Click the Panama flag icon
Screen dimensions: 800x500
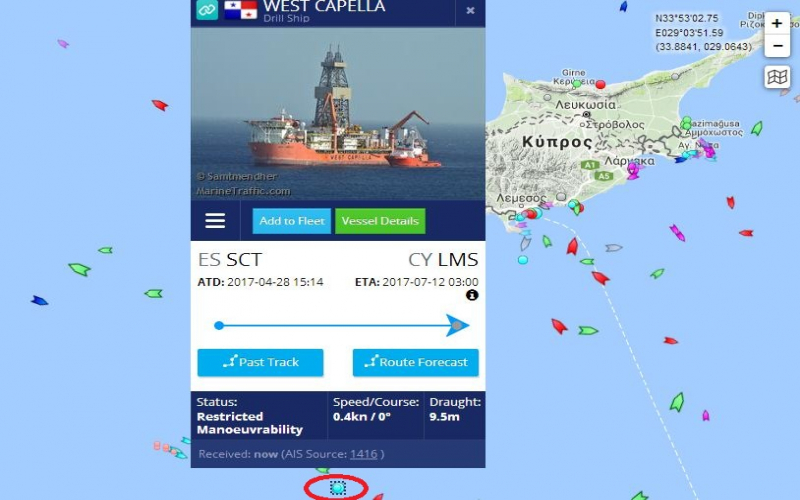(240, 9)
